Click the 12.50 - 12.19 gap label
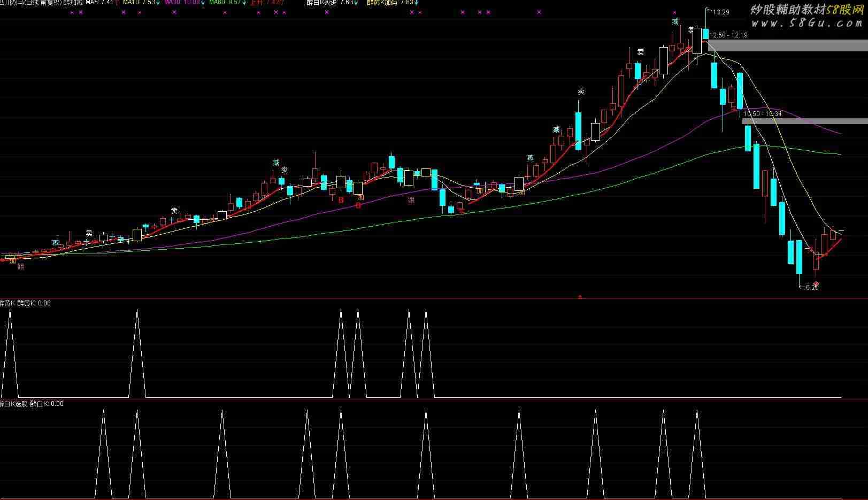This screenshot has height=500, width=868. tap(728, 35)
